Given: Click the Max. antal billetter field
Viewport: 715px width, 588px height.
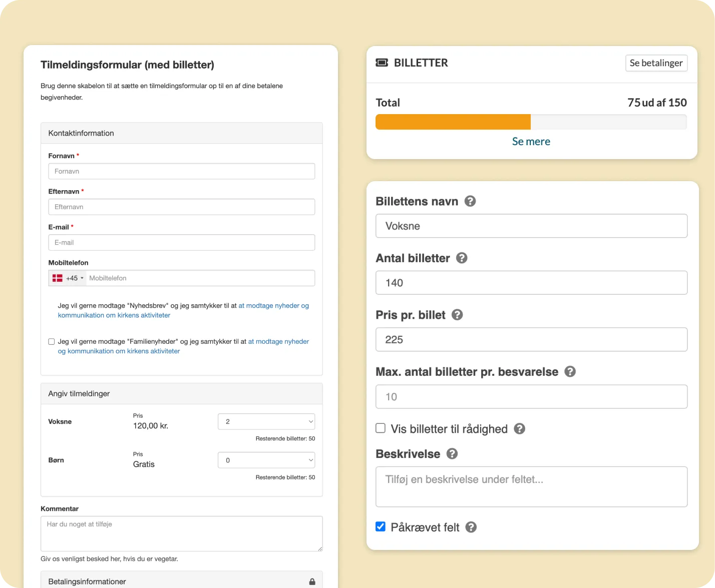Looking at the screenshot, I should (531, 397).
